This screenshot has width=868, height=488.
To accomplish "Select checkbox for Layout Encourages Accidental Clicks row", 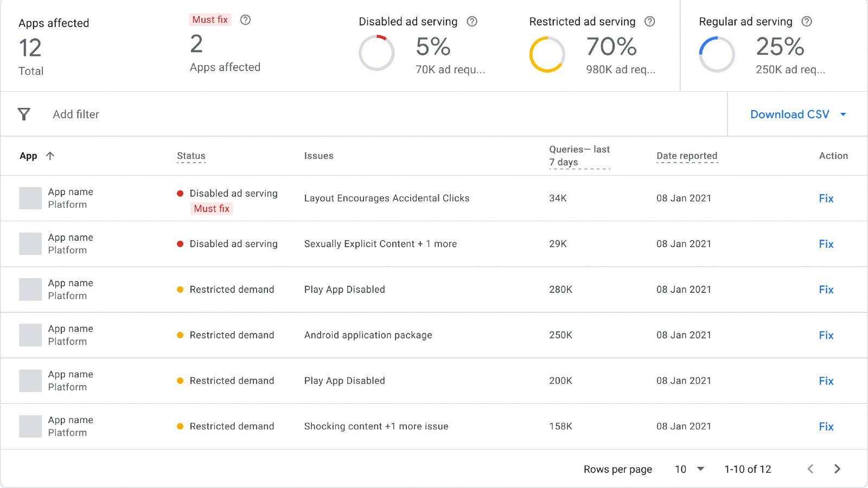I will [30, 198].
